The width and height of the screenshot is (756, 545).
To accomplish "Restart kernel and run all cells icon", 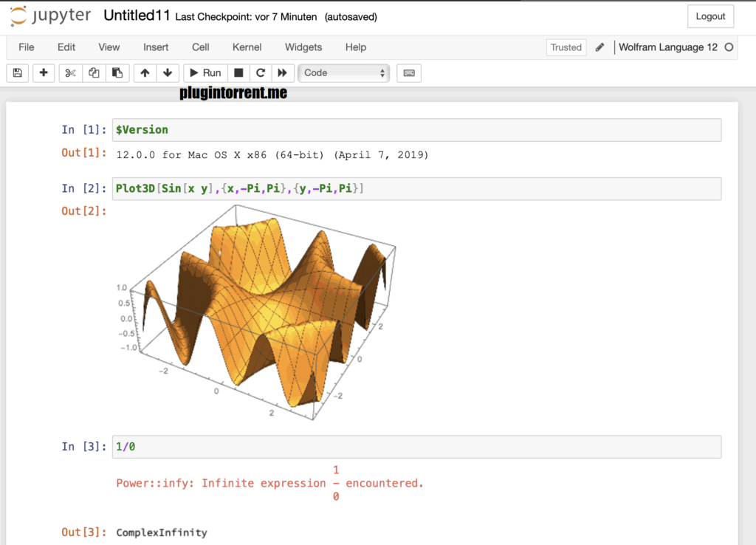I will [x=283, y=73].
